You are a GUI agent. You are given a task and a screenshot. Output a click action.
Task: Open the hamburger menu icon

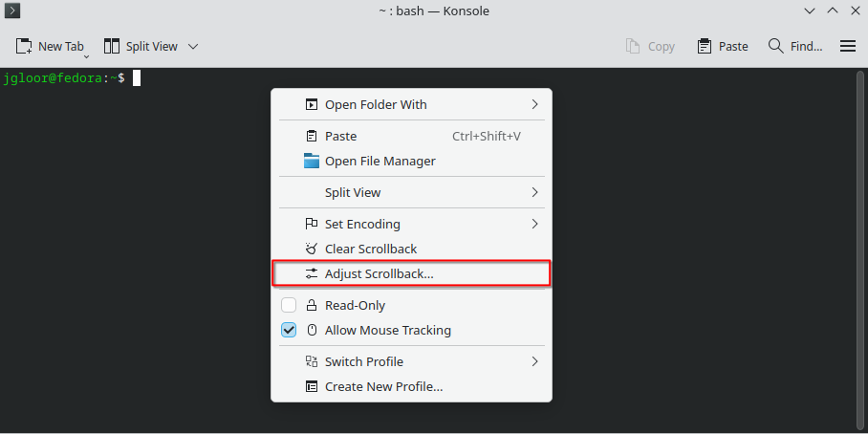(x=847, y=46)
